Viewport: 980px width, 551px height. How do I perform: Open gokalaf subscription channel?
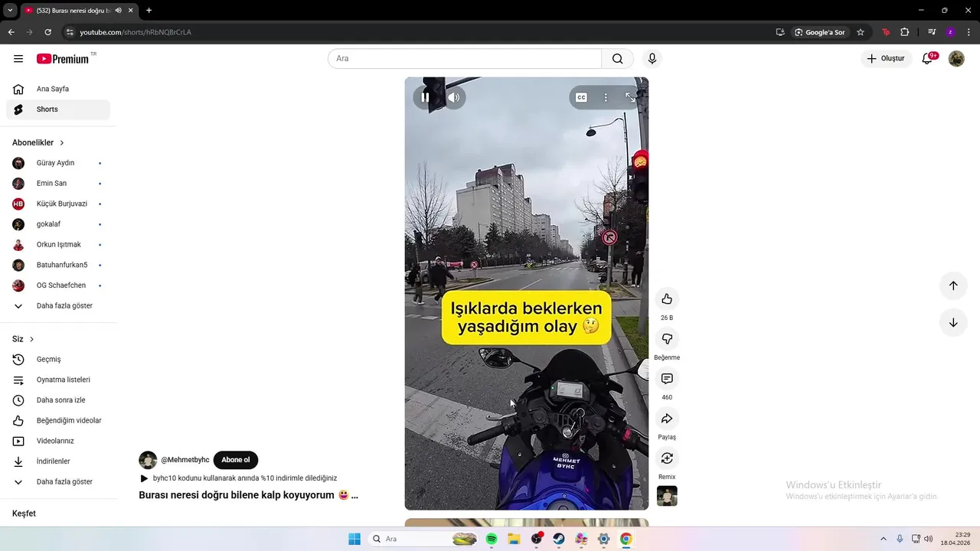[58, 224]
